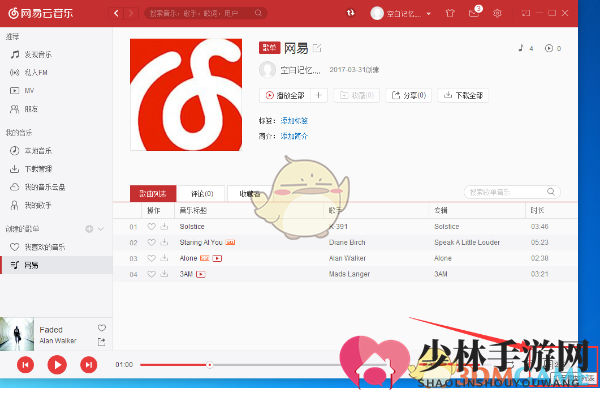The image size is (600, 395).
Task: Switch to the 歌曲列表 tab
Action: (x=153, y=194)
